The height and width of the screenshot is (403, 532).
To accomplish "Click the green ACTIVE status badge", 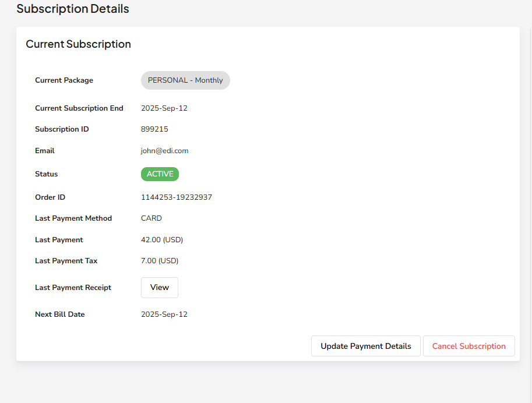I will 160,174.
